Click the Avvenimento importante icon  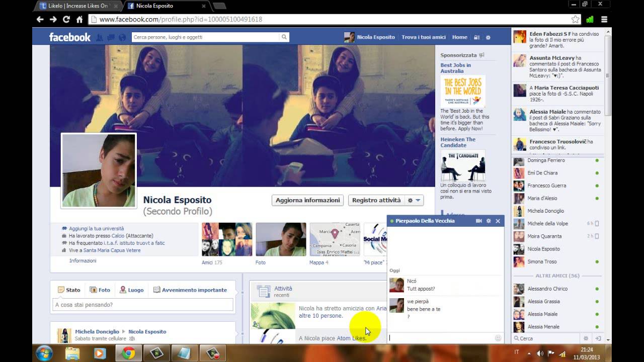(158, 290)
